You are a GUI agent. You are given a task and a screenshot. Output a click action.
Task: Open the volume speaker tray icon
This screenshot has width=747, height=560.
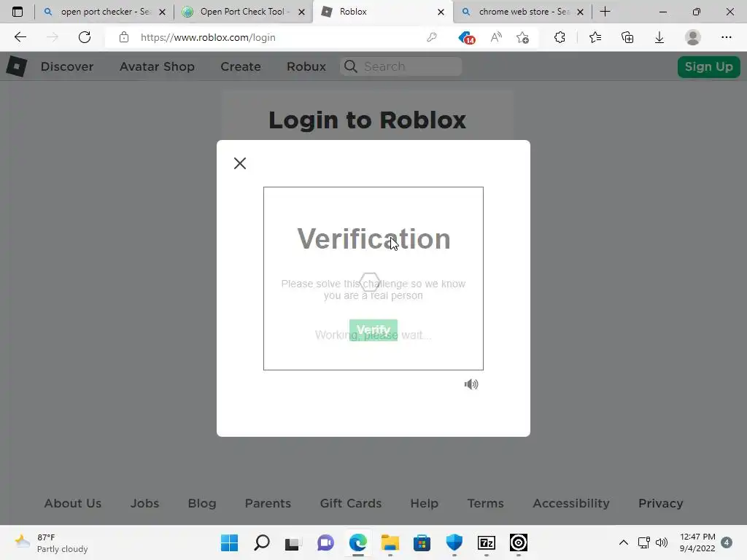pos(661,542)
